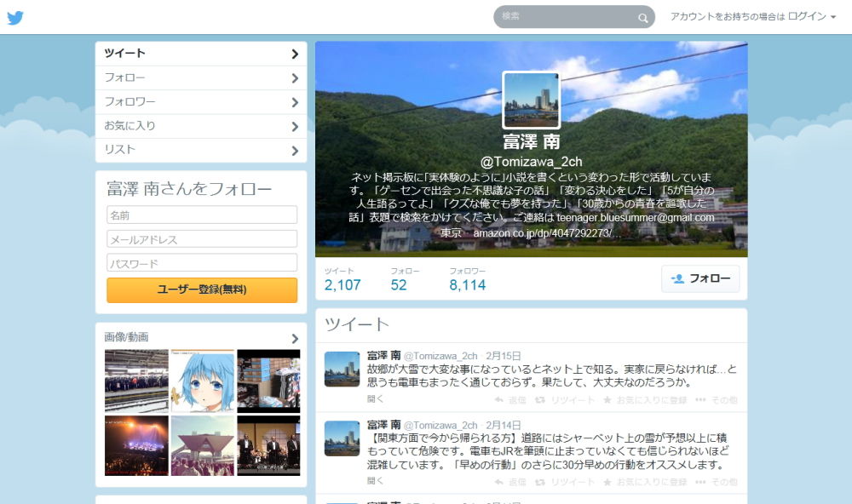852x504 pixels.
Task: Click avatar of the 2月15日 tweet
Action: click(342, 369)
